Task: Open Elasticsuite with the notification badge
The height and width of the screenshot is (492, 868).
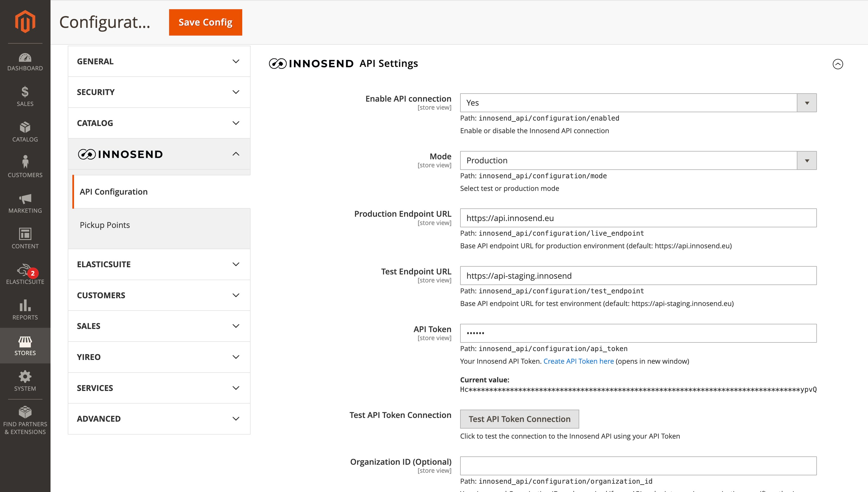Action: tap(25, 275)
